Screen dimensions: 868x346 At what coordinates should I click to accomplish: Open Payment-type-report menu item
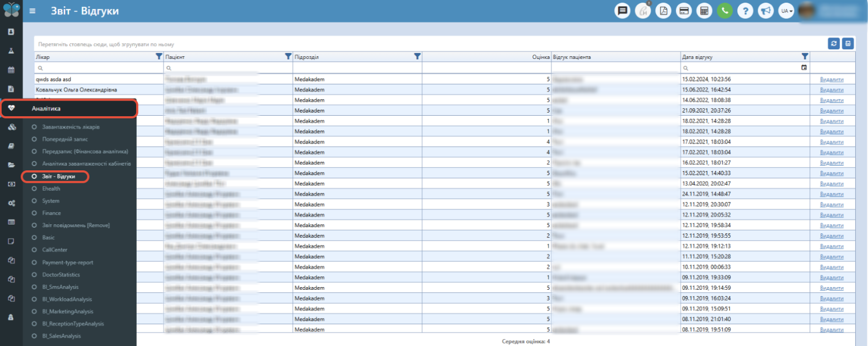coord(68,262)
